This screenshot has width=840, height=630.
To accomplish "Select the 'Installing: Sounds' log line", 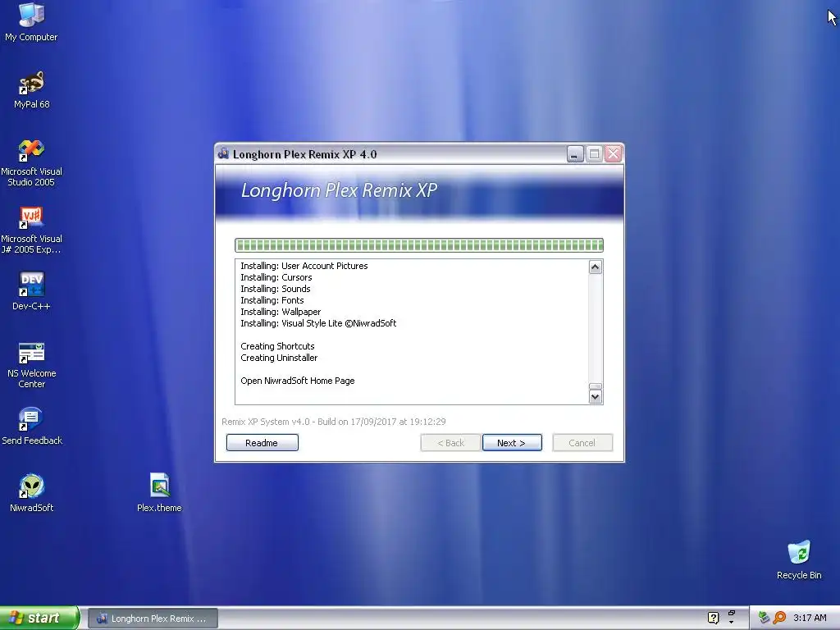I will [x=276, y=289].
